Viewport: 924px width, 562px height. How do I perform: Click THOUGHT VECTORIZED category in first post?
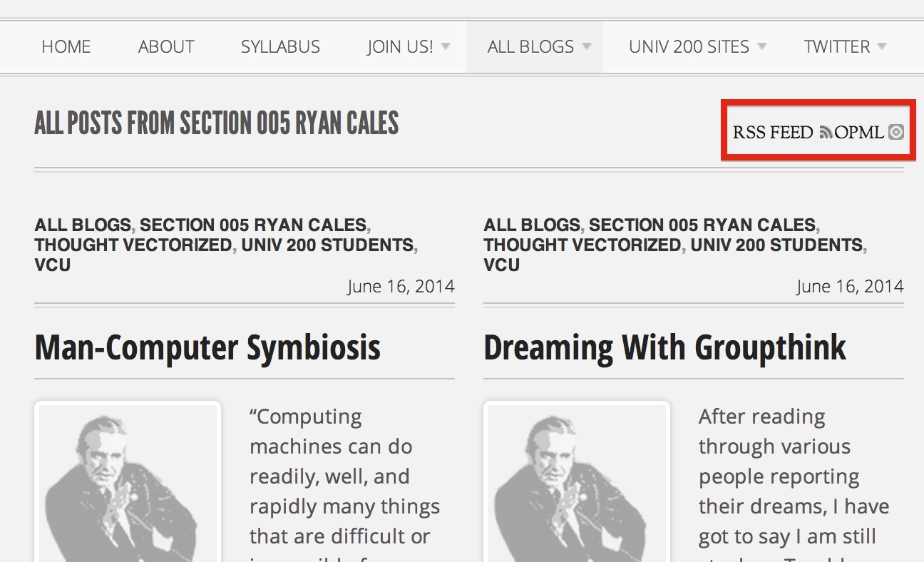point(133,245)
